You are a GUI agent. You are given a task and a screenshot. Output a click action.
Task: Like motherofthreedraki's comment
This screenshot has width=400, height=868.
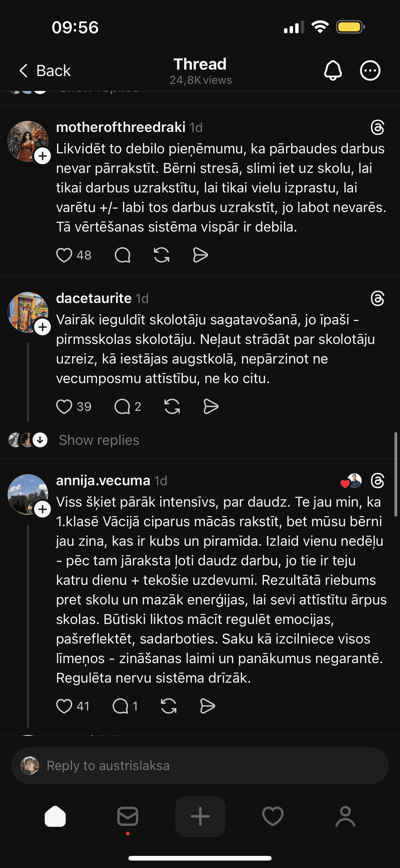pos(64,255)
